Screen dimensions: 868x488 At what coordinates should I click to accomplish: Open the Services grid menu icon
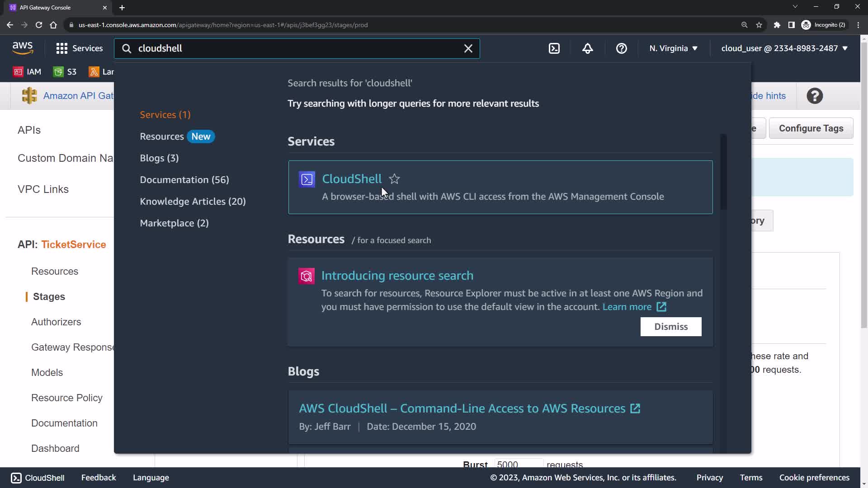[x=62, y=48]
